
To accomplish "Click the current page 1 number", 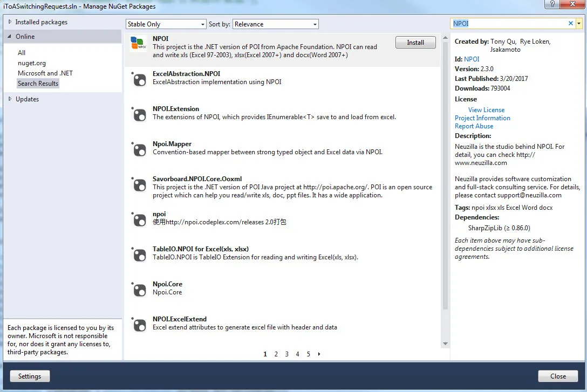I will [265, 354].
